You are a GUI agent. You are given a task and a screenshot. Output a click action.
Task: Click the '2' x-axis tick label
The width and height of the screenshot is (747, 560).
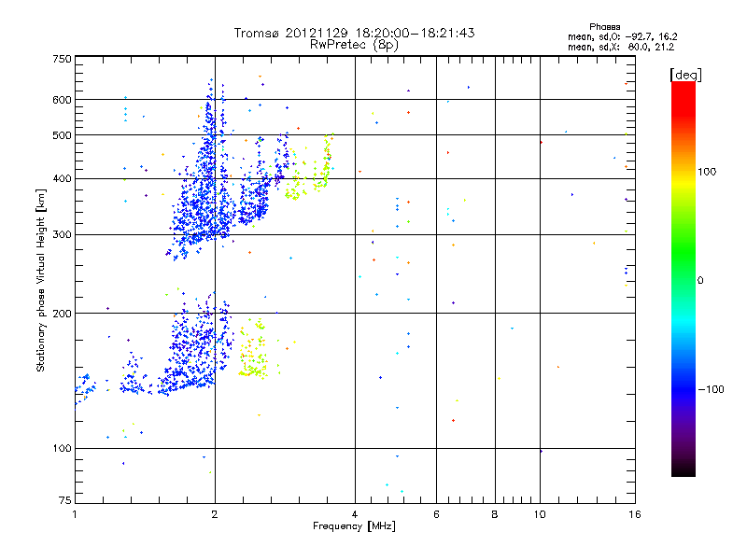[215, 514]
